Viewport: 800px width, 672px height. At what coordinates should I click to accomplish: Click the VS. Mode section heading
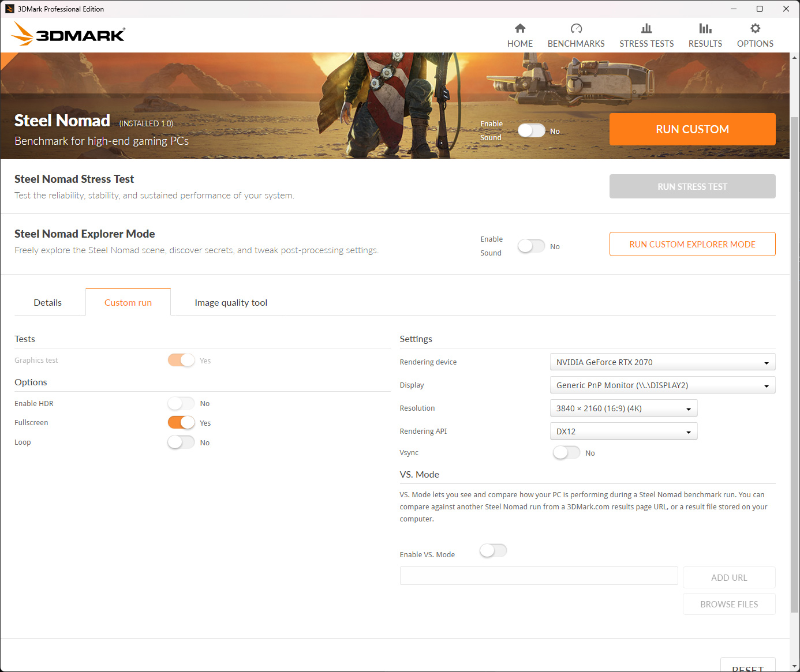pyautogui.click(x=420, y=475)
